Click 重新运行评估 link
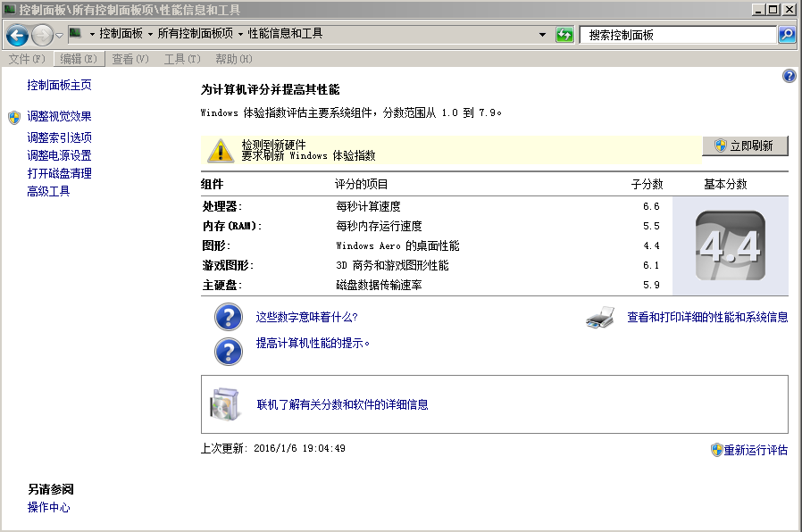The height and width of the screenshot is (532, 802). click(x=756, y=450)
